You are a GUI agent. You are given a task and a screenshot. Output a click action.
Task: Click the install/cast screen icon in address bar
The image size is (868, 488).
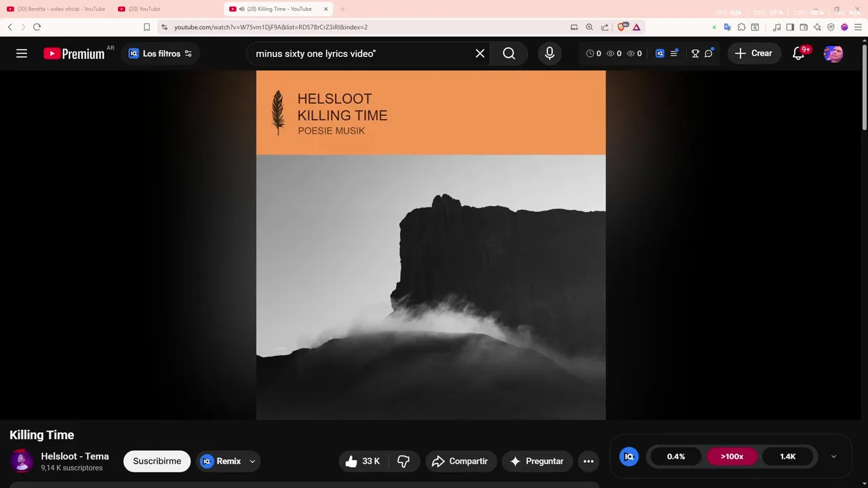[x=574, y=27]
